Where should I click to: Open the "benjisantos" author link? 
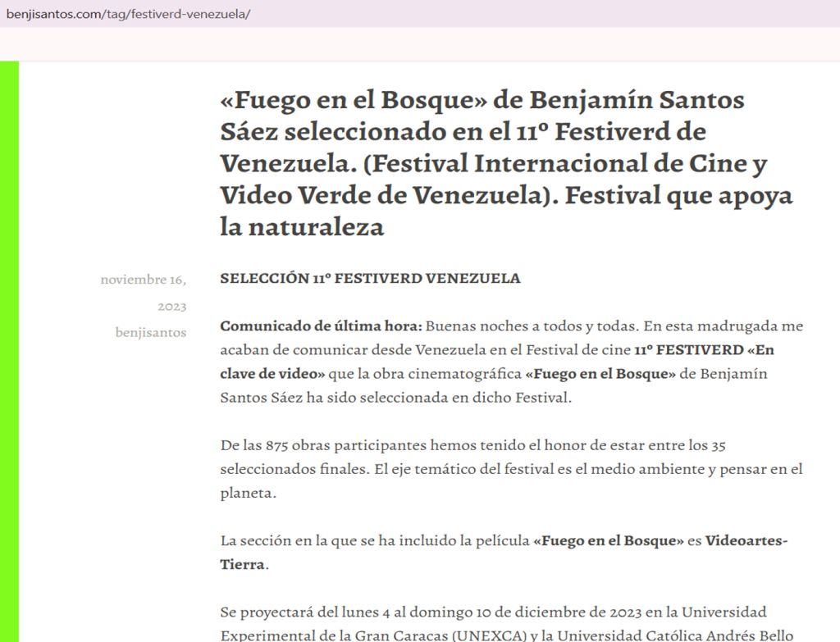[x=150, y=332]
